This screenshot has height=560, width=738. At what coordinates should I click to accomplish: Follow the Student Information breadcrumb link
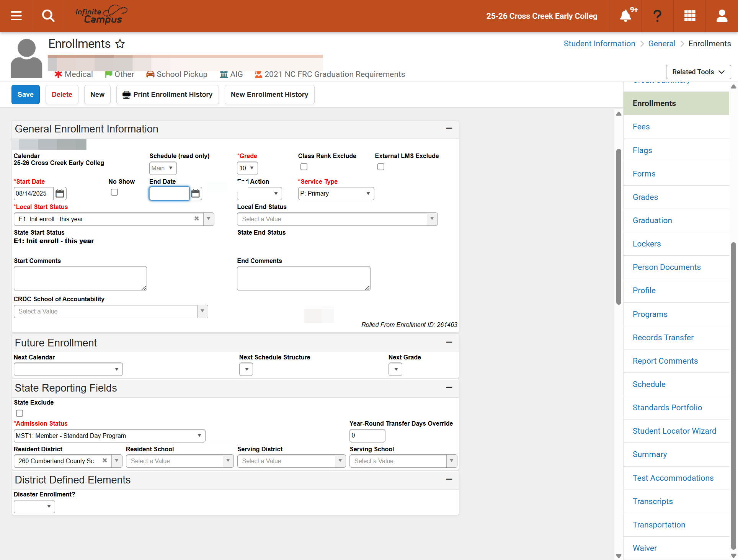click(x=599, y=44)
